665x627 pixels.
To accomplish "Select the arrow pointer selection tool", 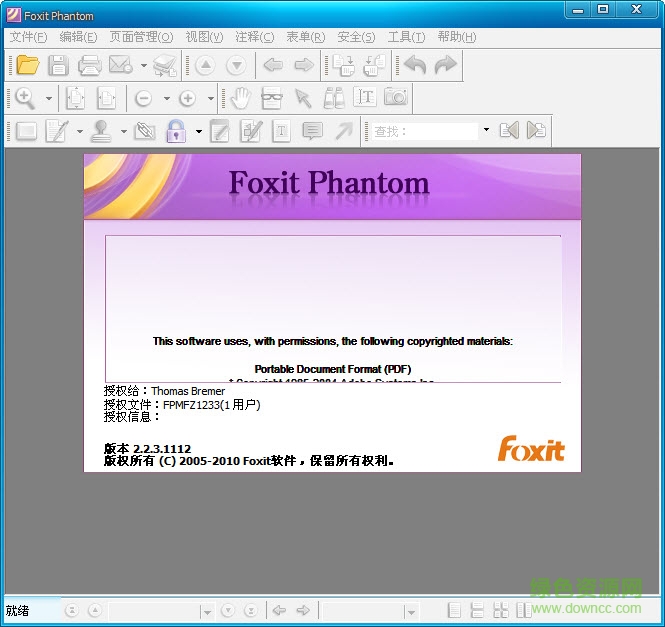I will pos(303,98).
